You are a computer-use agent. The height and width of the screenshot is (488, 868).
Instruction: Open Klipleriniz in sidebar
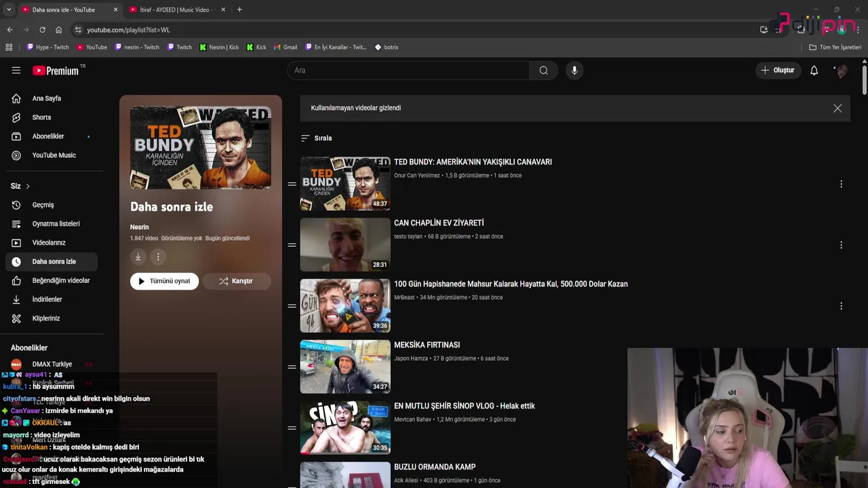51,319
